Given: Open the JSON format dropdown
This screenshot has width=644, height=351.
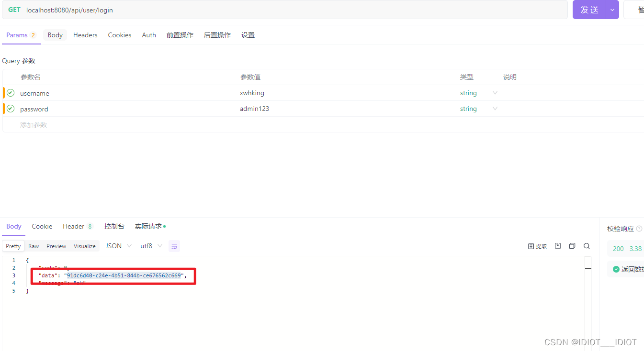Looking at the screenshot, I should (x=118, y=246).
